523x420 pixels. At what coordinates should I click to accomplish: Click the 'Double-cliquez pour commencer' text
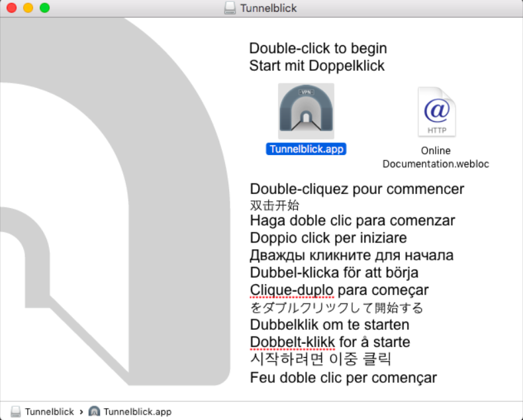point(357,189)
